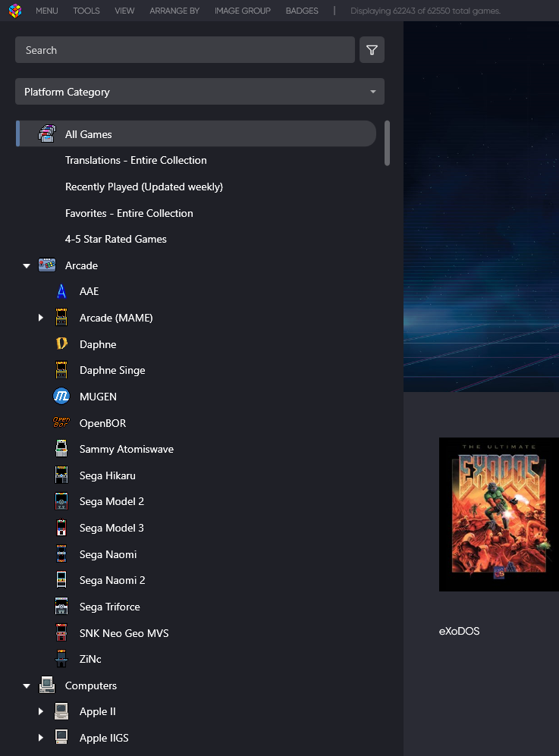Click the Sammy Atomiswave cabinet icon
Screen dimensions: 559x756
(x=61, y=449)
